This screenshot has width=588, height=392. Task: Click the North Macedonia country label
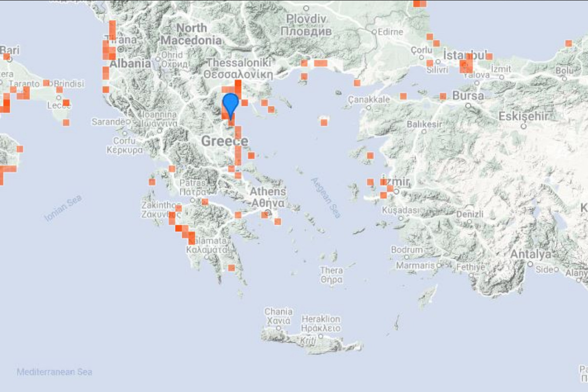(191, 34)
